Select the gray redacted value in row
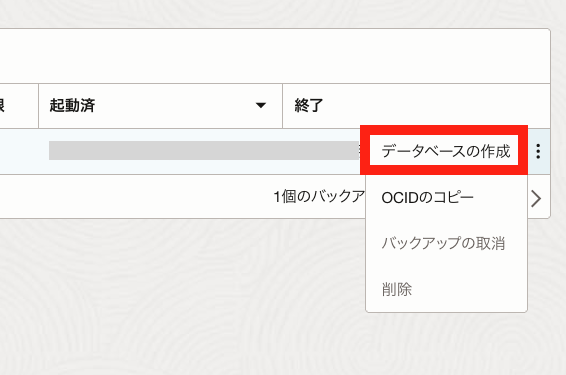The height and width of the screenshot is (375, 566). pyautogui.click(x=204, y=151)
